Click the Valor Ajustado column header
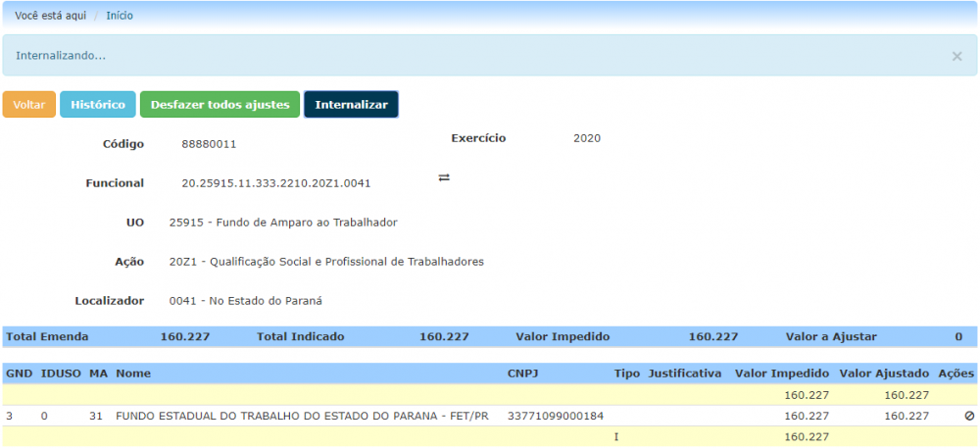Viewport: 980px width, 448px height. point(884,374)
